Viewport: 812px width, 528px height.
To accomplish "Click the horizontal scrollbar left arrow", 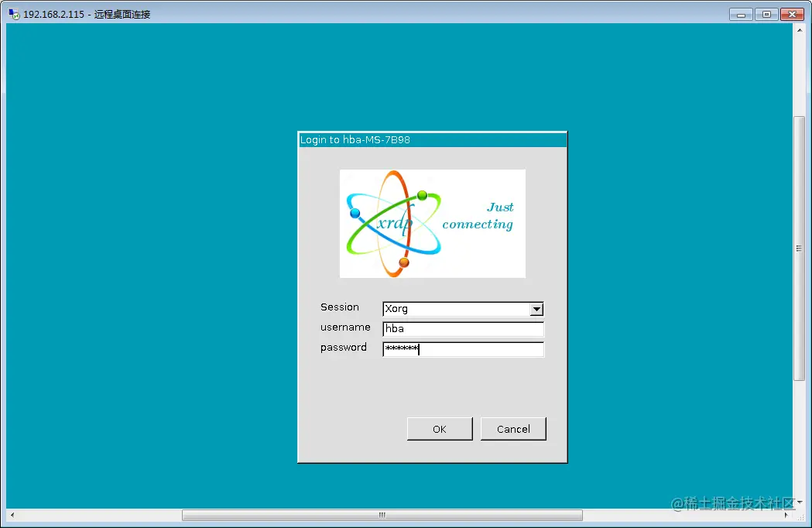I will [12, 515].
